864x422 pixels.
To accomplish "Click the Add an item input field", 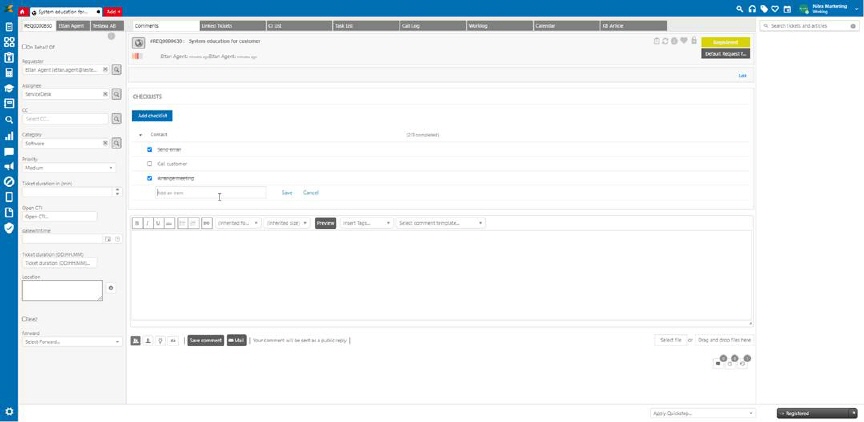I will [x=210, y=192].
